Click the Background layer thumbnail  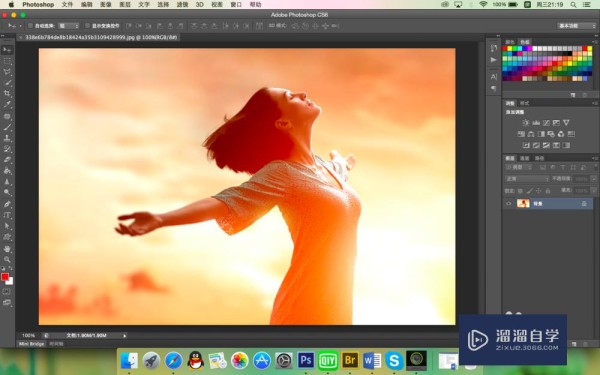pos(523,204)
